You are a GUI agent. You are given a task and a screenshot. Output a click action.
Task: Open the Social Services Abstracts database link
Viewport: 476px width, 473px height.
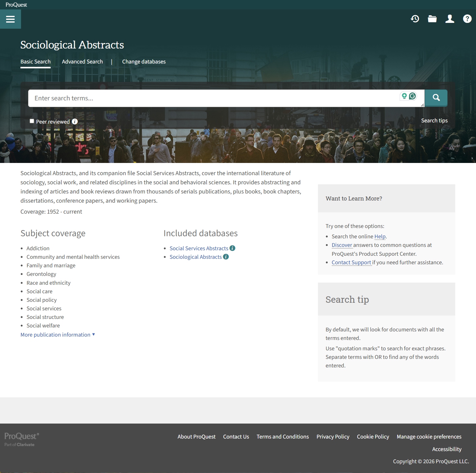tap(199, 248)
